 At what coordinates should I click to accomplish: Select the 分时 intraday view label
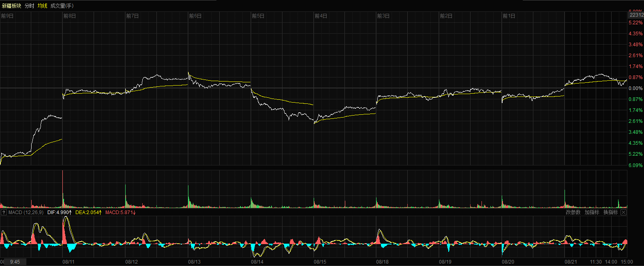[30, 6]
